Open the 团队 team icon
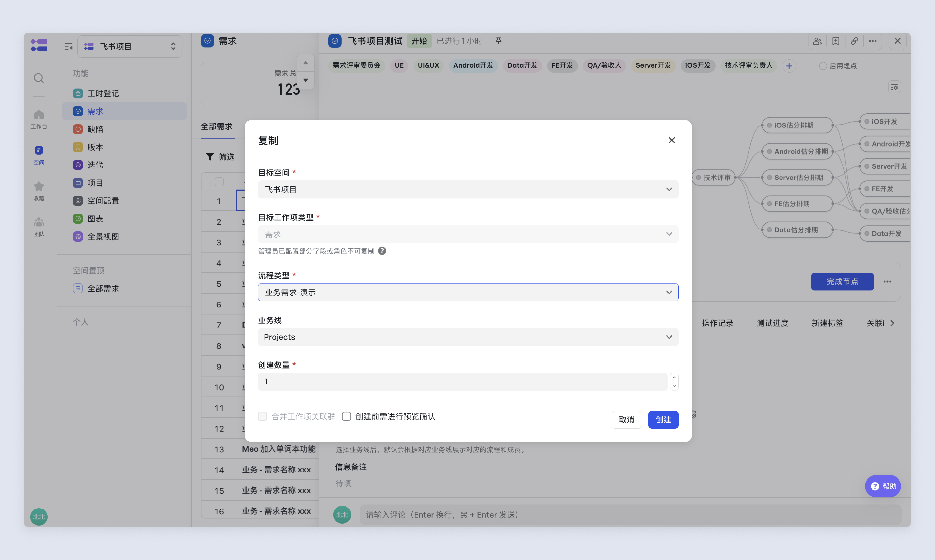 39,227
